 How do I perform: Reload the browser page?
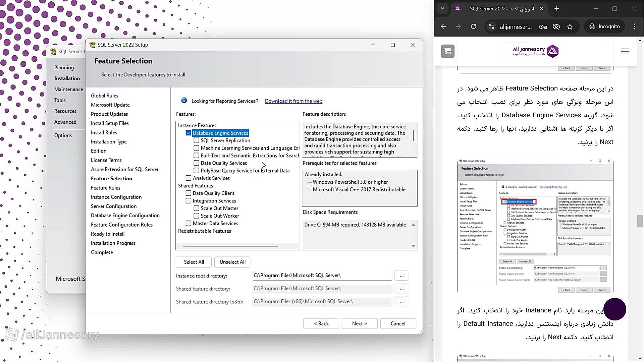click(473, 26)
